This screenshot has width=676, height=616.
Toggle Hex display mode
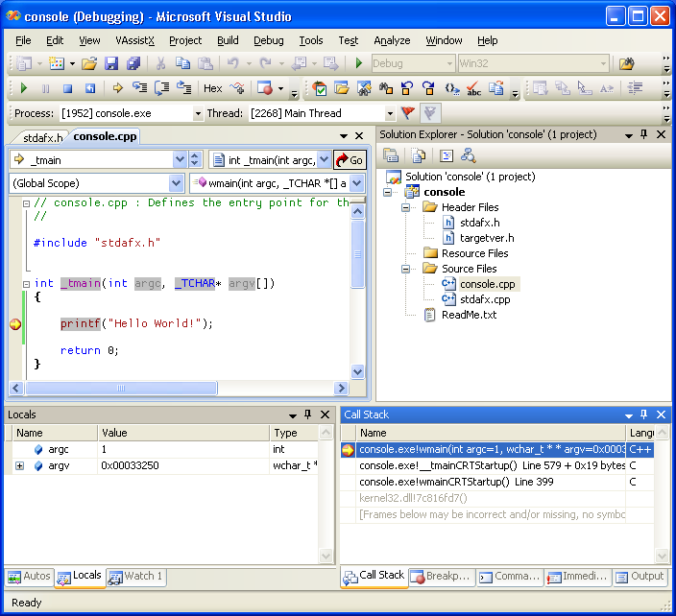click(x=212, y=88)
